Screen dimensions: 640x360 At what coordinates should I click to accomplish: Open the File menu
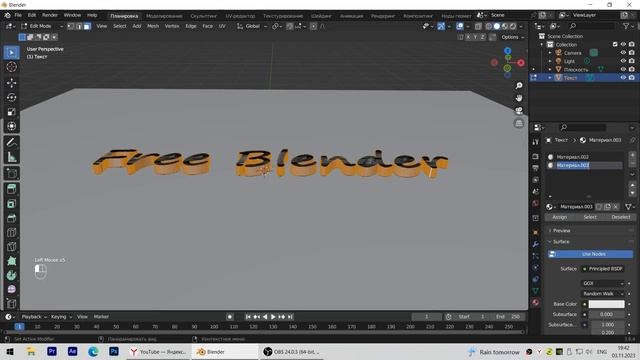tap(18, 15)
